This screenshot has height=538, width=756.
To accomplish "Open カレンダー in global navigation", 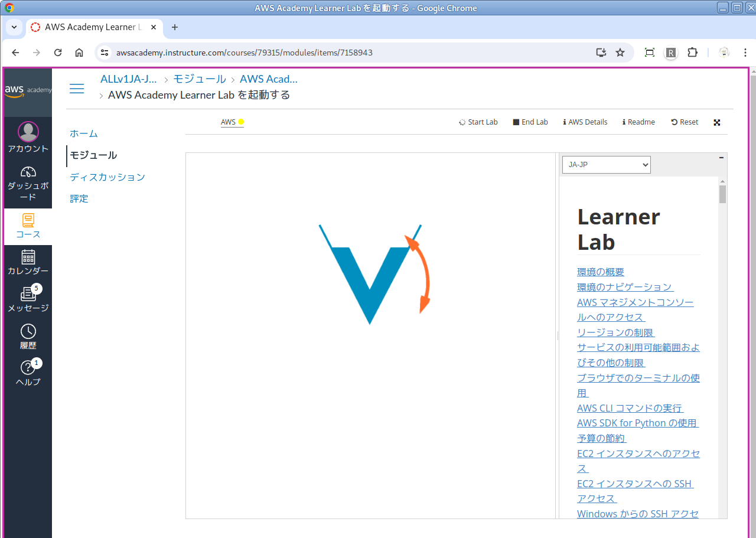I will click(x=28, y=263).
